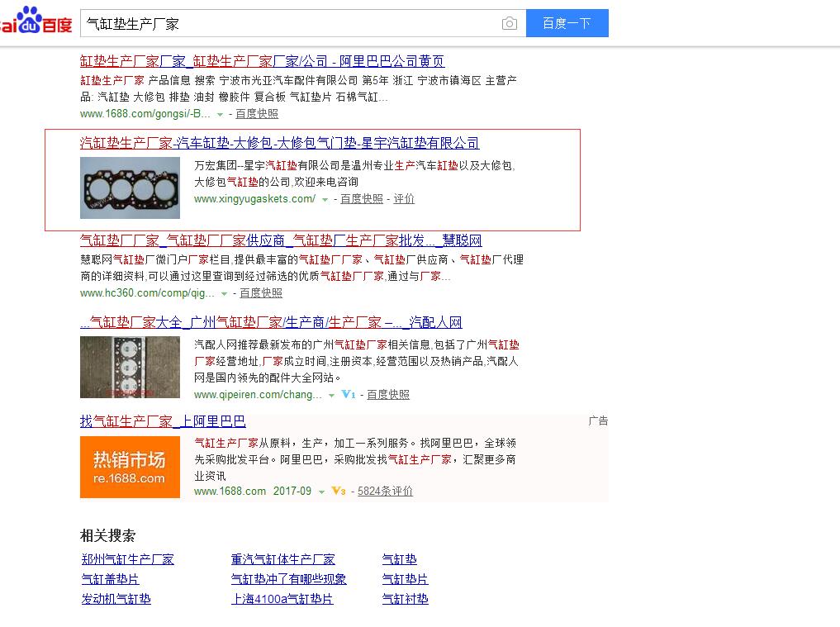Click the gasket thumbnail under the Xingyu result
This screenshot has width=840, height=627.
click(130, 188)
